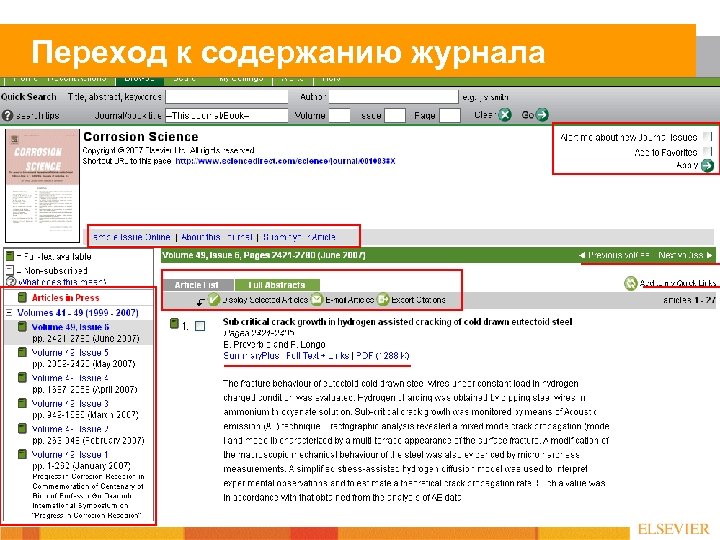The image size is (720, 540).
Task: Click the Author input field
Action: [394, 97]
